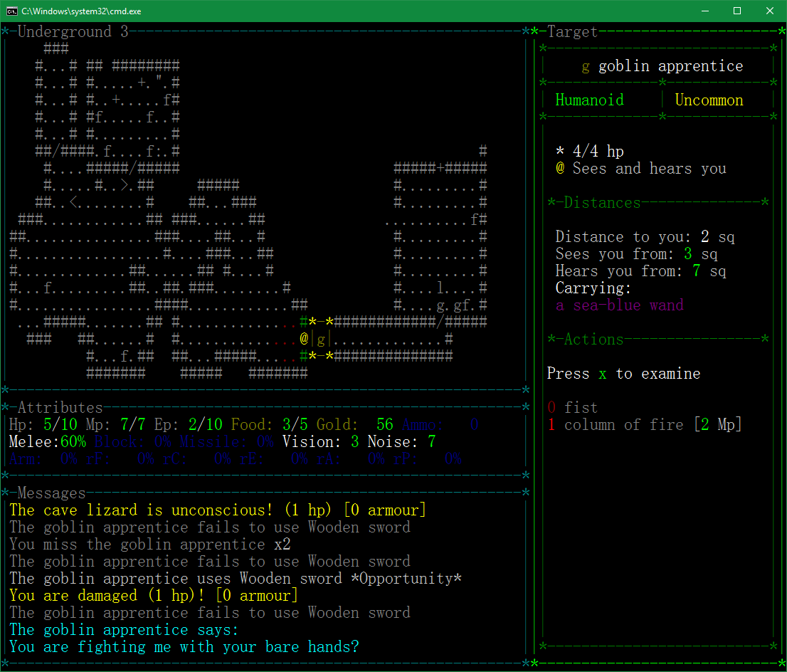
Task: Click the 'l' cave lizard glyph on the map
Action: 440,288
